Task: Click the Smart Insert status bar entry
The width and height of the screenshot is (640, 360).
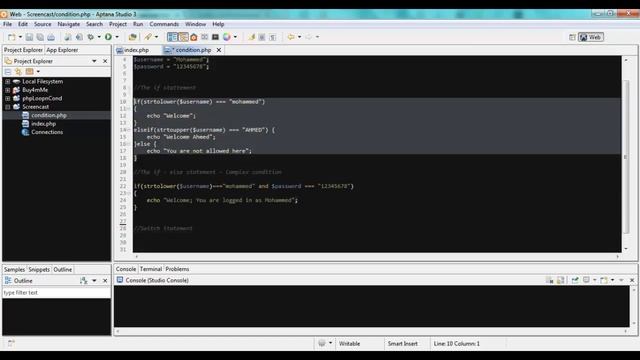Action: click(x=402, y=344)
